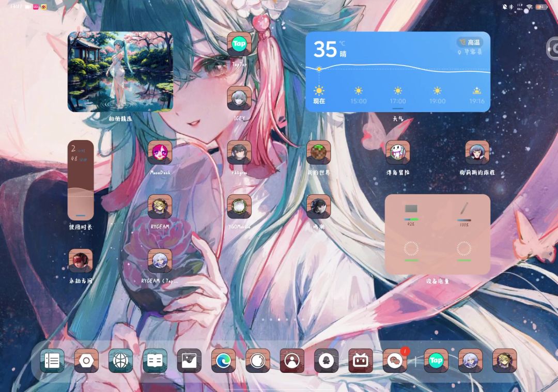Screen dimensions: 558x392
Task: Open the 相册精选 photo widget
Action: [120, 72]
